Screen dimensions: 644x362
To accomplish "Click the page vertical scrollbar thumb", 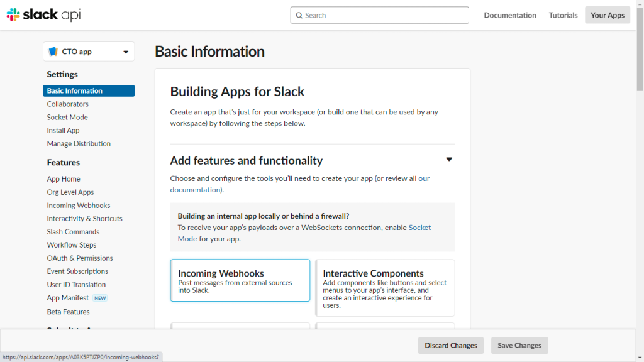I will point(640,49).
